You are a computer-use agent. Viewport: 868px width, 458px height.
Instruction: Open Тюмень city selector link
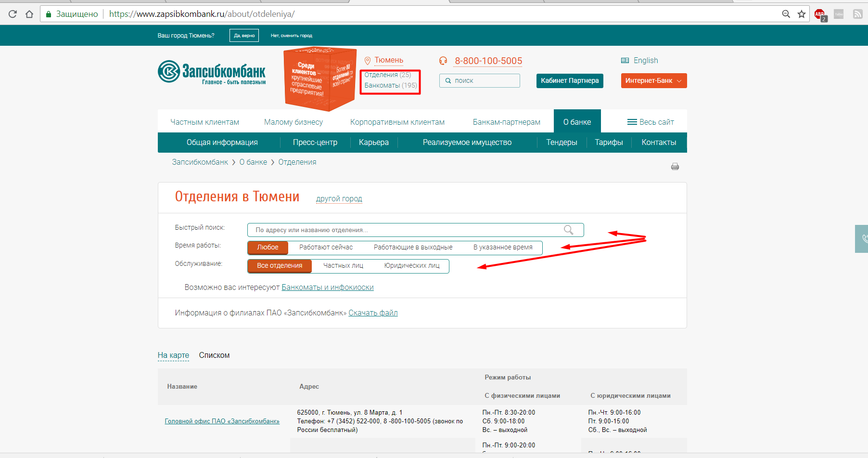click(389, 60)
